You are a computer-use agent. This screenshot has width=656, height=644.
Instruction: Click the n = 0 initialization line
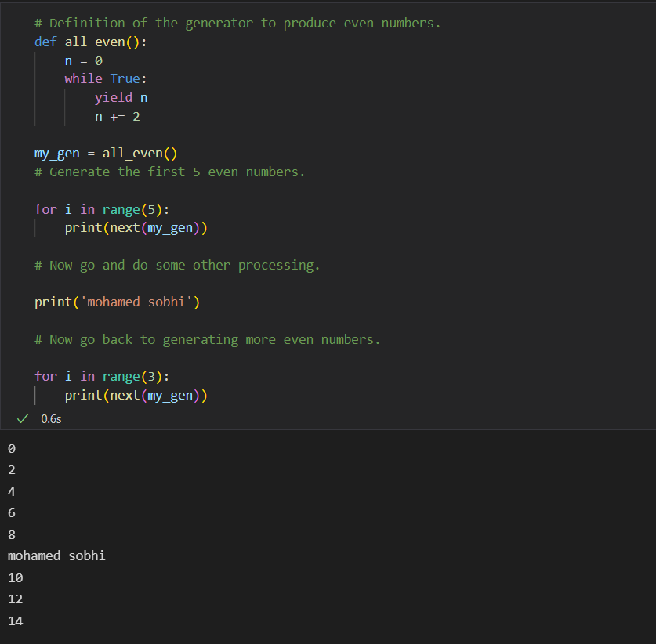point(83,60)
